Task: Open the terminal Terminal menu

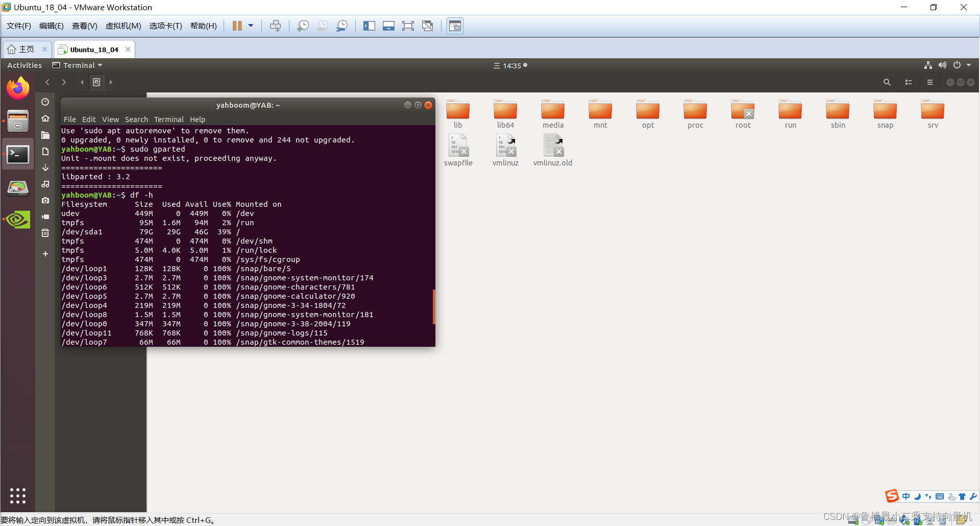Action: (x=169, y=119)
